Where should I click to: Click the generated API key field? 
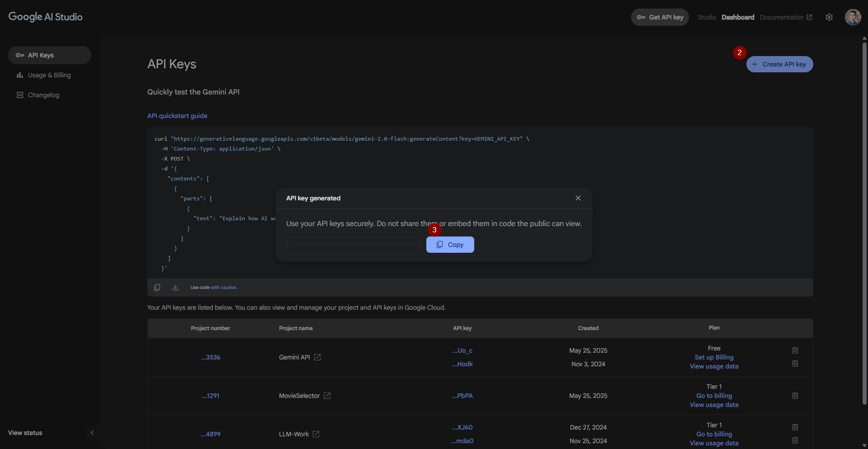[x=353, y=245]
